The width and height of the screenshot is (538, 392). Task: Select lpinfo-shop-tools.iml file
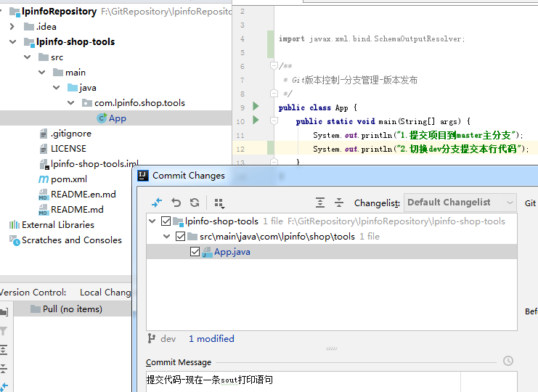[x=94, y=164]
